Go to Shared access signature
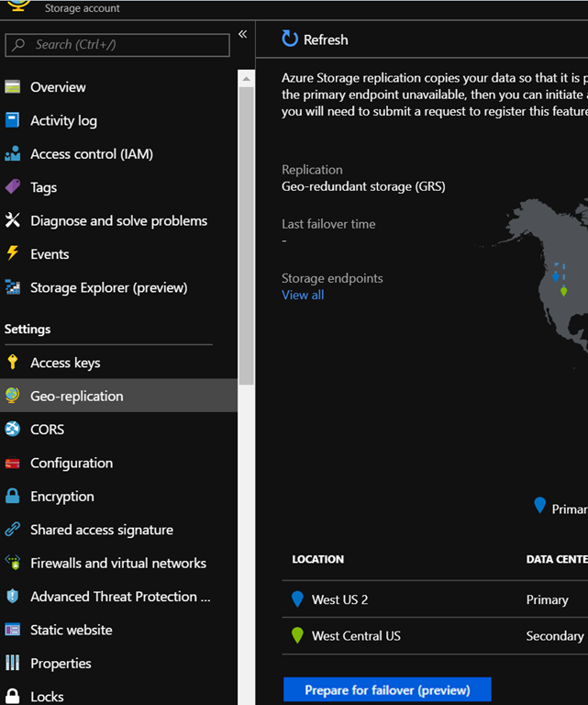 click(x=101, y=530)
